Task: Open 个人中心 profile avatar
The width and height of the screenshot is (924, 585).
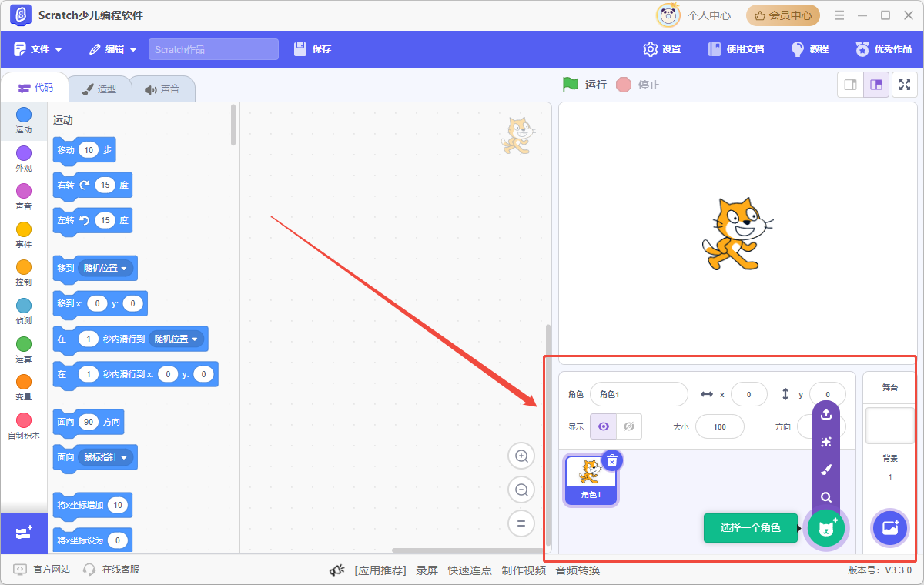Action: (668, 15)
